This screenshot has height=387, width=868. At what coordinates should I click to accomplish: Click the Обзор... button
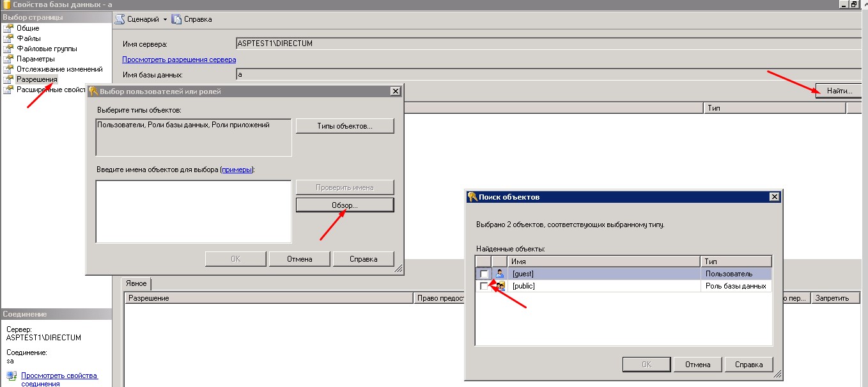click(x=345, y=205)
